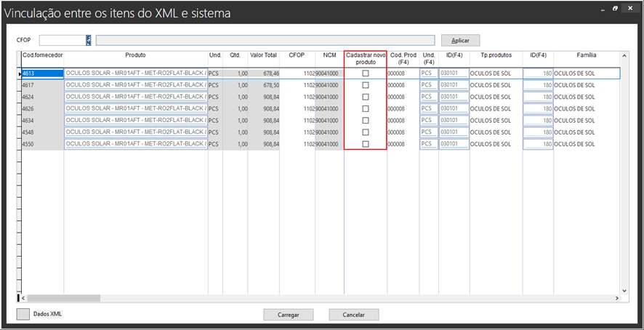Click the horizontal scroll right arrow
The image size is (644, 330).
pos(616,298)
